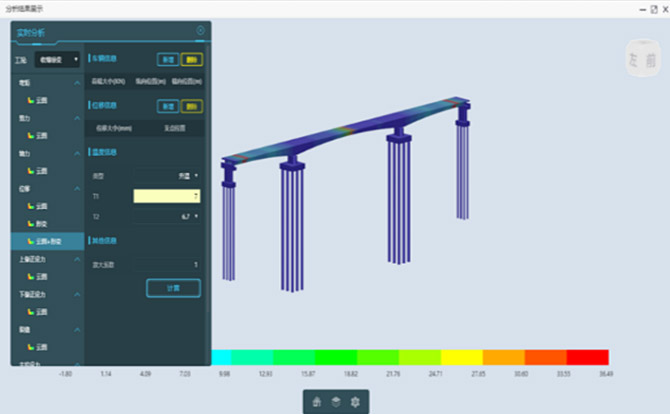Select the 形变 item under 位移
Viewport: 670px width, 414px height.
point(41,223)
